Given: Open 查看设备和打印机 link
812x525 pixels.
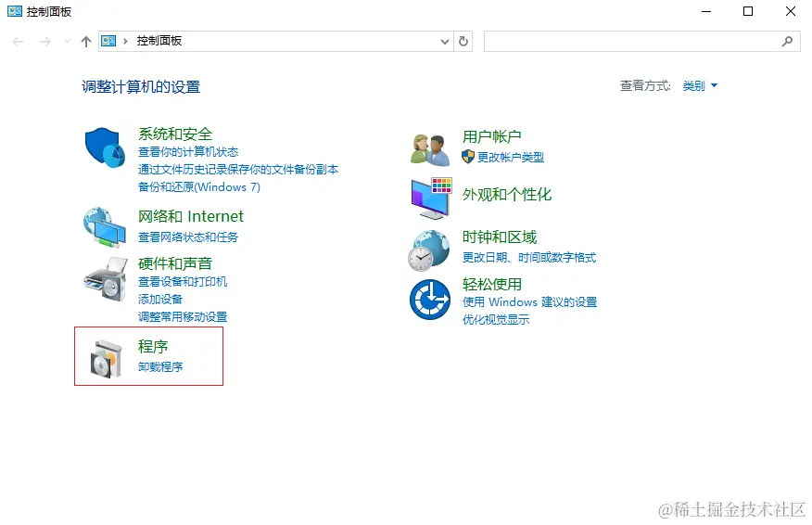Looking at the screenshot, I should pos(183,281).
